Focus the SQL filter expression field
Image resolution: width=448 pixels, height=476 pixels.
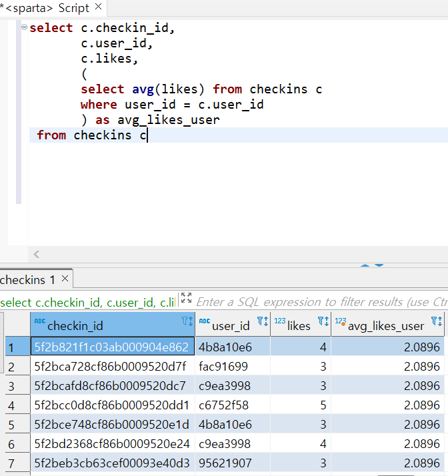click(322, 302)
